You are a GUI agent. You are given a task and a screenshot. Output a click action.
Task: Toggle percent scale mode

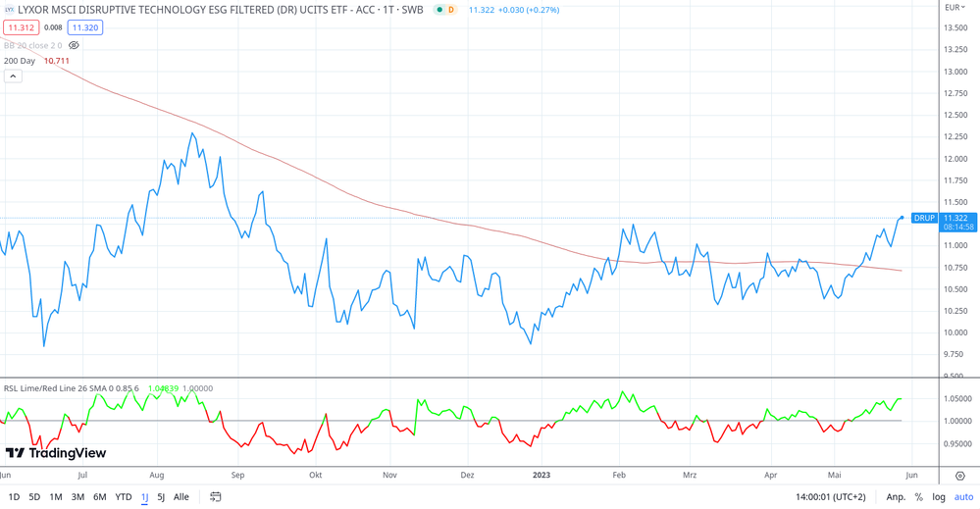pos(919,497)
